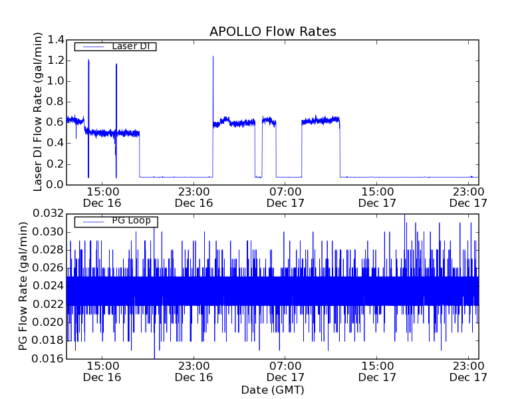Viewport: 532px width, 399px height.
Task: Click the 0.032 tick label on the PG chart
Action: coord(48,213)
